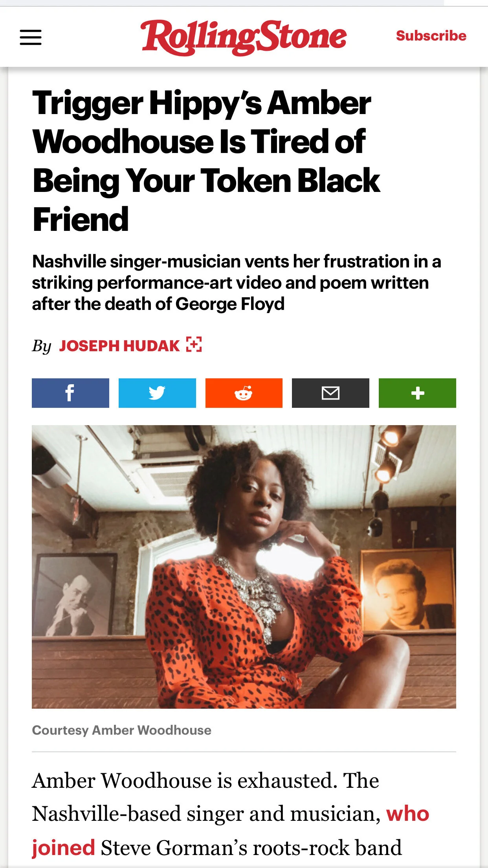
Task: Open the Amber Woodhouse photo
Action: click(x=244, y=567)
